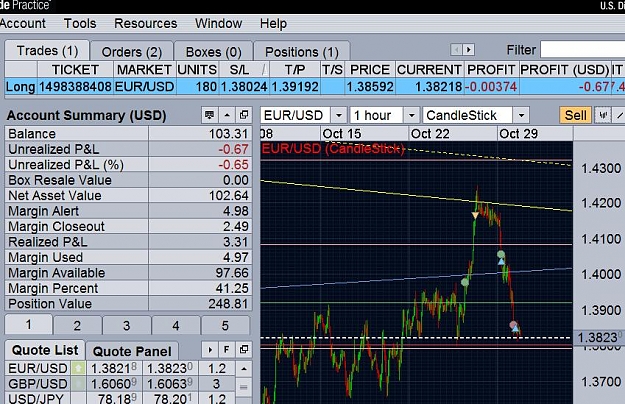Select layout tab 3
This screenshot has width=625, height=404.
tap(127, 326)
